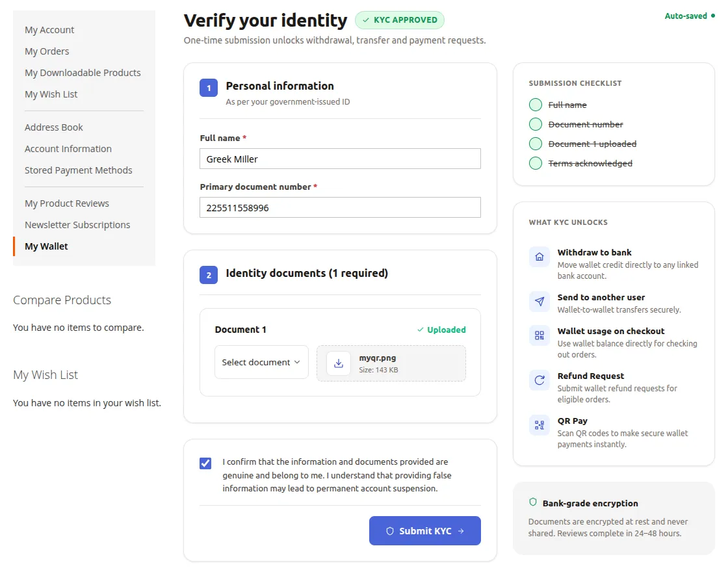This screenshot has height=572, width=728.
Task: Click the Submission Checklist heading
Action: click(x=575, y=83)
